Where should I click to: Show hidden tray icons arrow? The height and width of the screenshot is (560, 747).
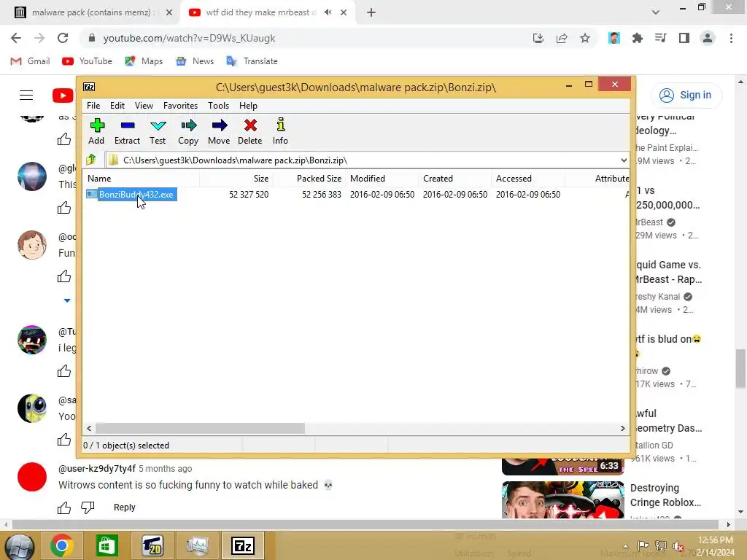tap(625, 545)
